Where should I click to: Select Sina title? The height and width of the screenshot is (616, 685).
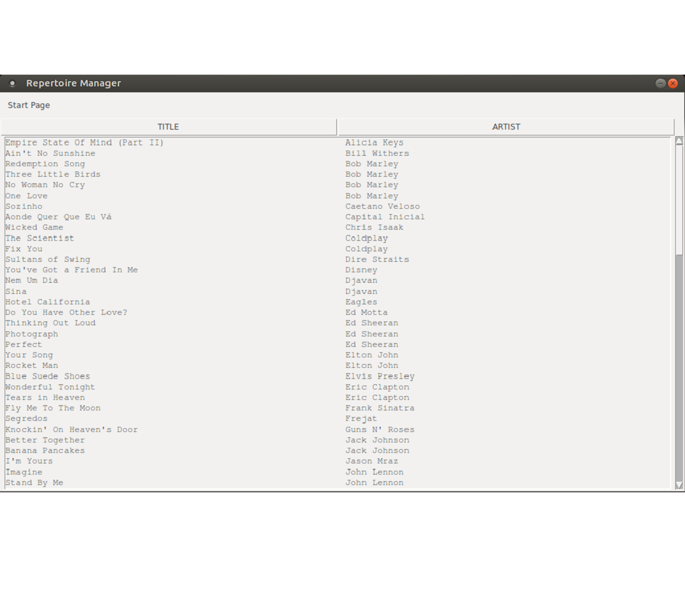[x=16, y=291]
